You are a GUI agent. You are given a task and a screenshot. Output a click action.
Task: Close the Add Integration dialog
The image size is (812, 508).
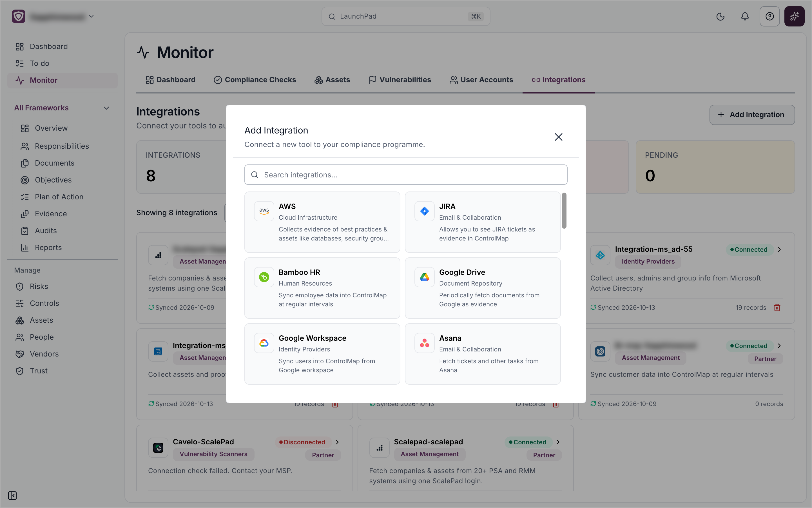click(x=558, y=137)
